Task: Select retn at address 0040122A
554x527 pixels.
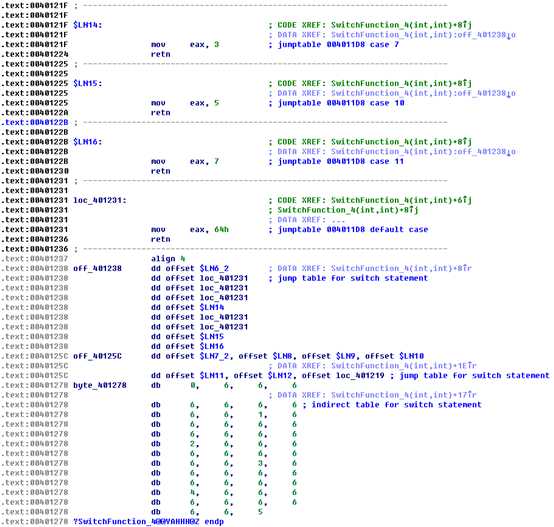Action: [161, 113]
